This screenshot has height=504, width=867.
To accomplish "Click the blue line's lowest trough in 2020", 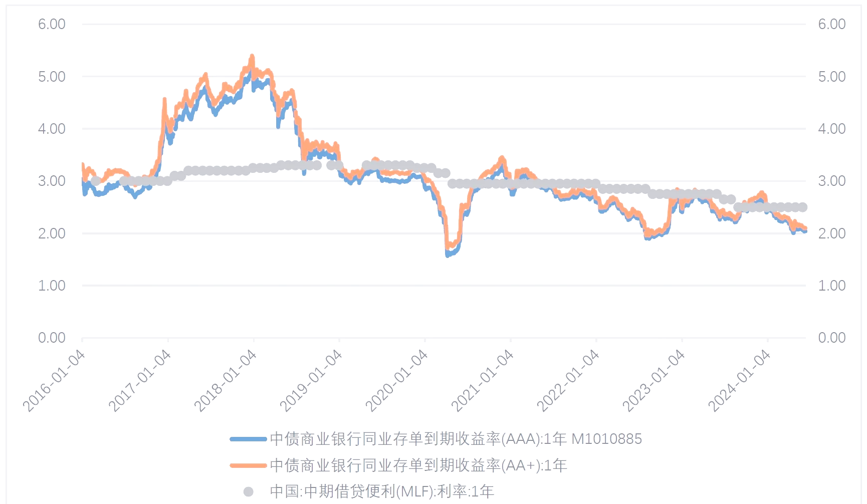I will coord(448,255).
